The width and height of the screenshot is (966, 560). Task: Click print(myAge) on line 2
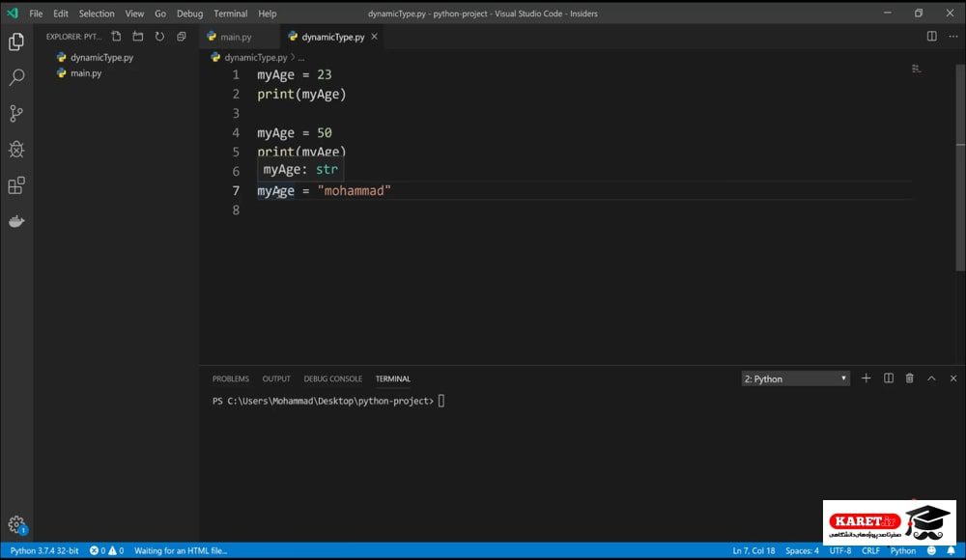coord(301,95)
